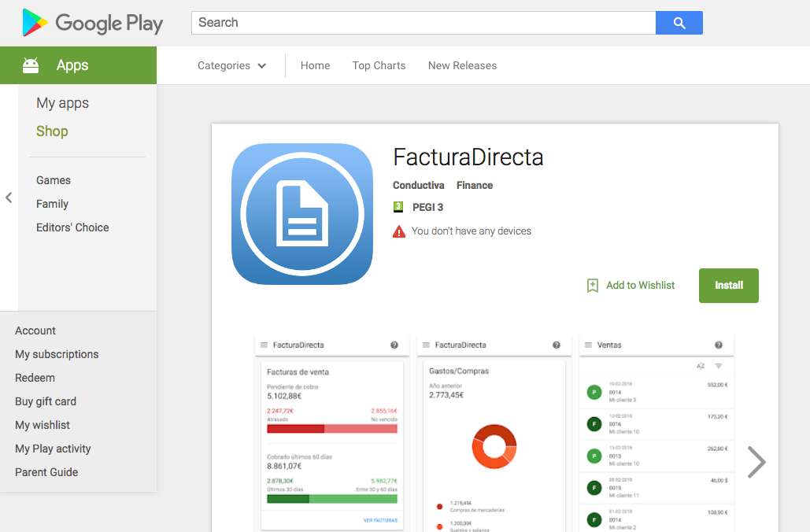Click the orange donut chart
The image size is (810, 532).
pyautogui.click(x=494, y=447)
